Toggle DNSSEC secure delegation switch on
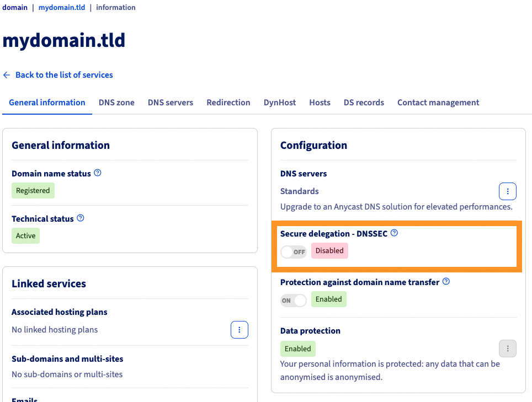532x402 pixels. pos(293,251)
